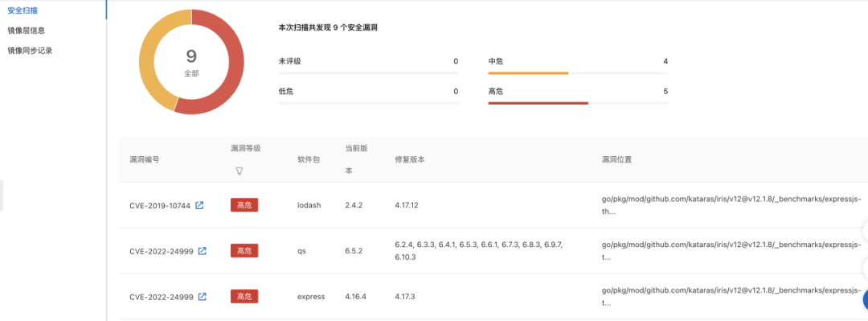Click the 低危 severity label
The width and height of the screenshot is (868, 321).
[x=285, y=91]
